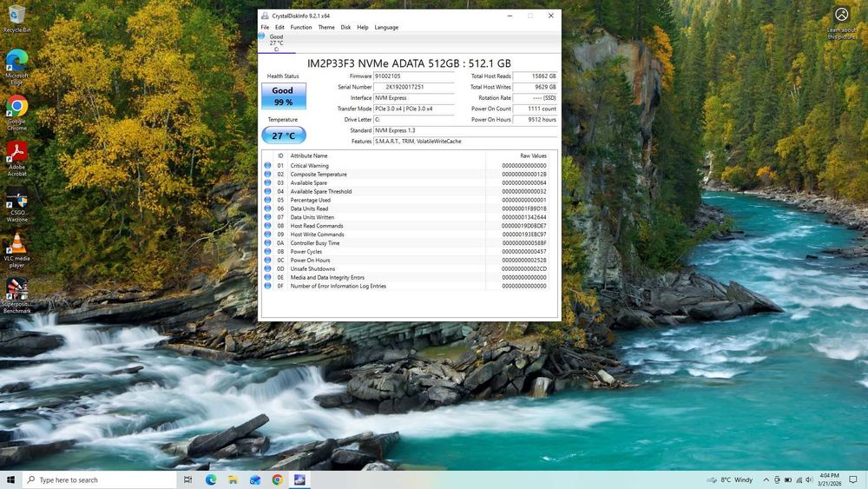Viewport: 868px width, 489px height.
Task: Click the ID column header
Action: (280, 155)
